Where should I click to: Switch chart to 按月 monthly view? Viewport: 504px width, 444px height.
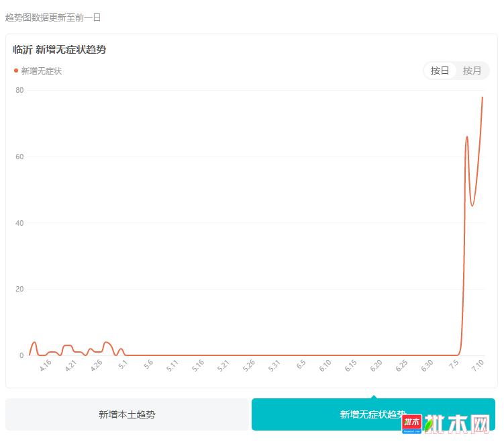tap(472, 71)
